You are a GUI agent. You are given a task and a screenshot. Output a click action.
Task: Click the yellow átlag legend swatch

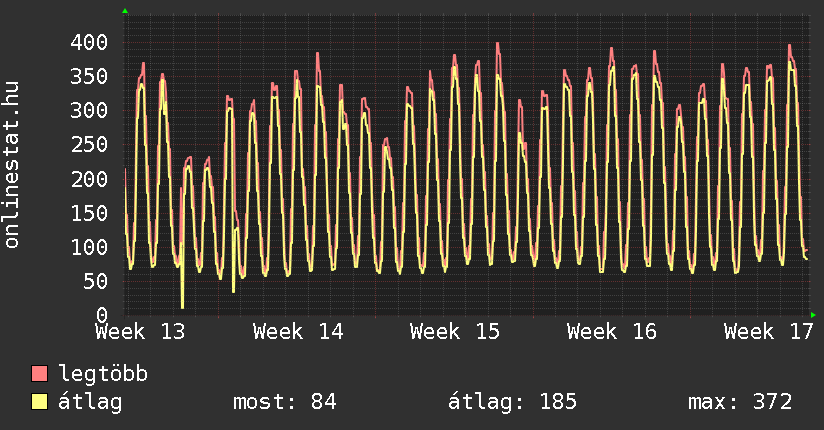[40, 402]
